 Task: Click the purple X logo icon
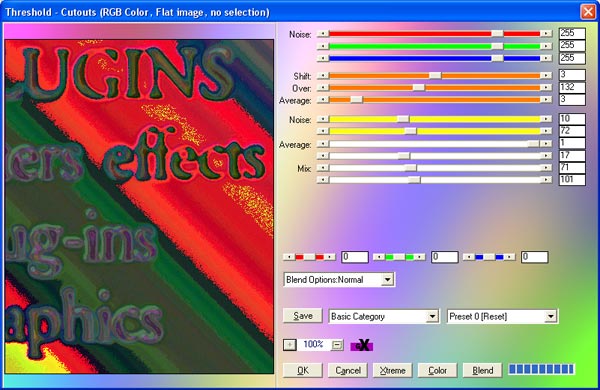click(x=362, y=345)
